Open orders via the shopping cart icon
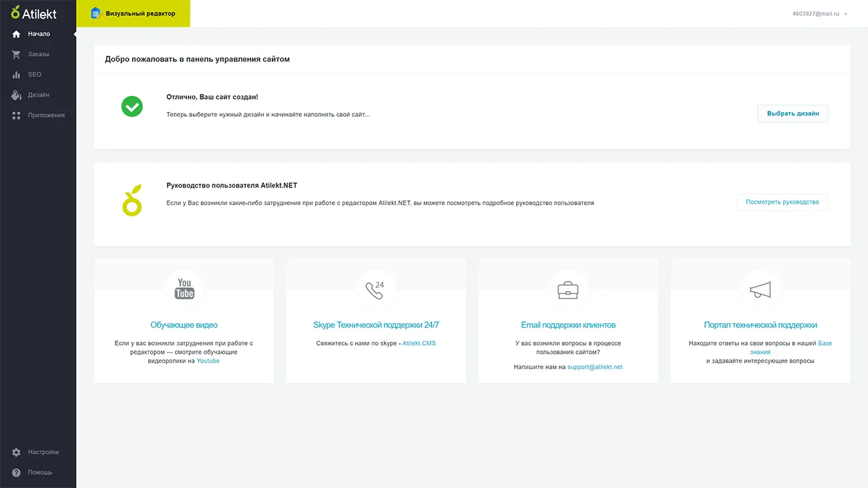This screenshot has height=488, width=868. (x=17, y=54)
